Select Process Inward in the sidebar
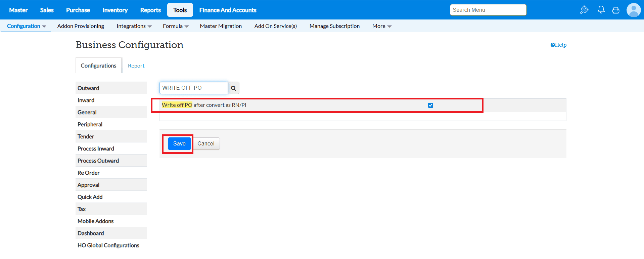 tap(96, 148)
